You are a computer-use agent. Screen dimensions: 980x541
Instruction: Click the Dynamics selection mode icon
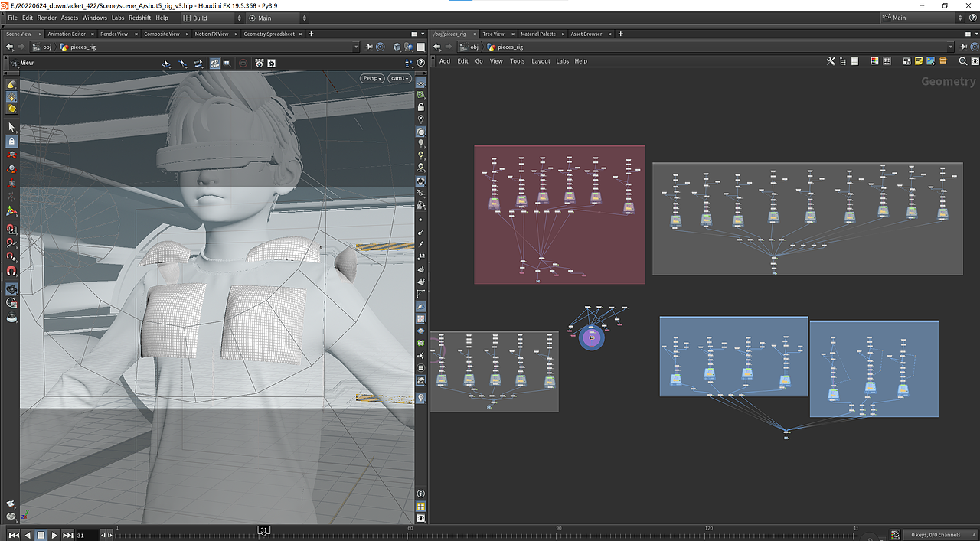coord(11,109)
